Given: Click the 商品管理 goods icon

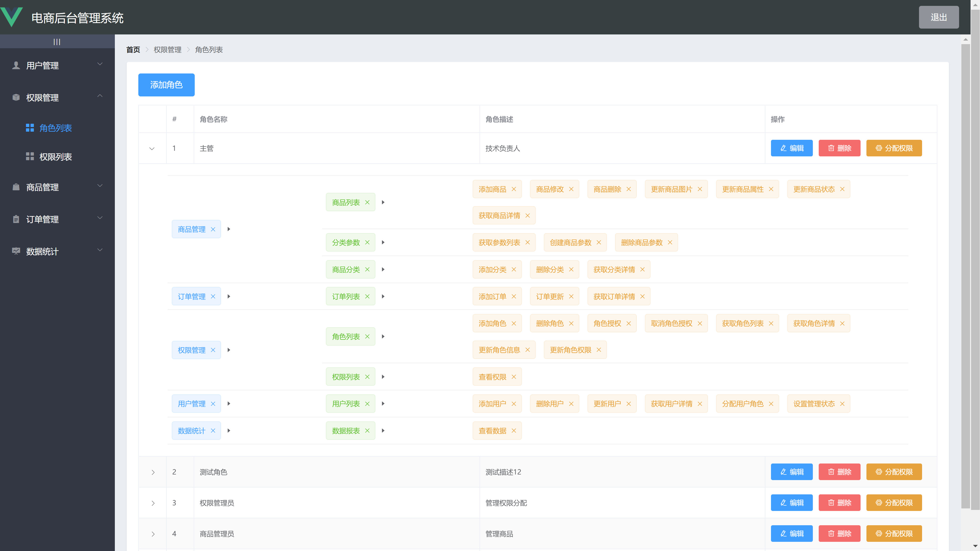Looking at the screenshot, I should tap(16, 187).
